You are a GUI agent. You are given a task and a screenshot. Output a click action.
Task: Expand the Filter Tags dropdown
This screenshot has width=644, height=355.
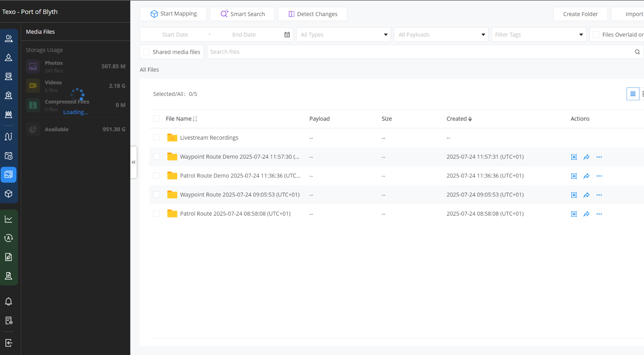point(539,35)
